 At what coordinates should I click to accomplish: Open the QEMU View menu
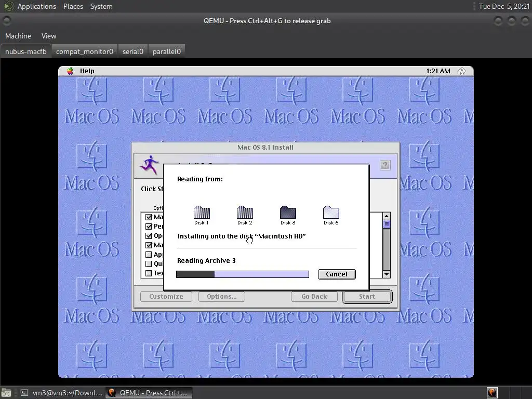coord(49,36)
